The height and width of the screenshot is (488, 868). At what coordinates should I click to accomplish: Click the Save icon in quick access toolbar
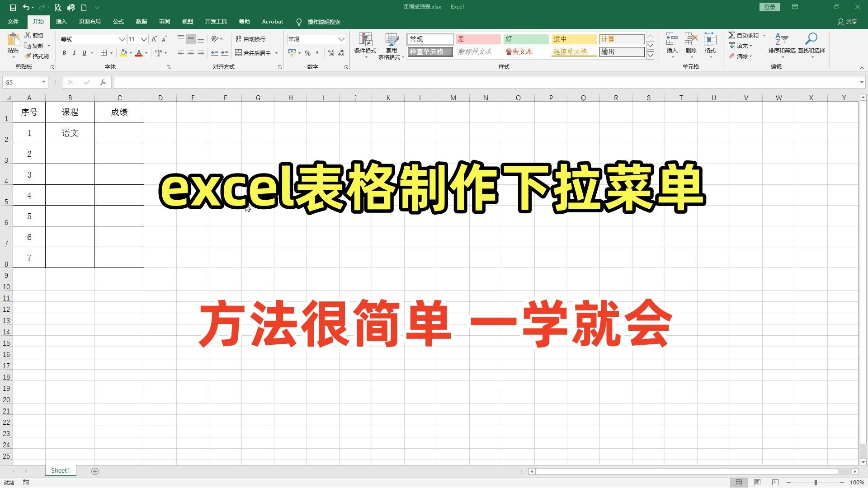click(x=13, y=7)
